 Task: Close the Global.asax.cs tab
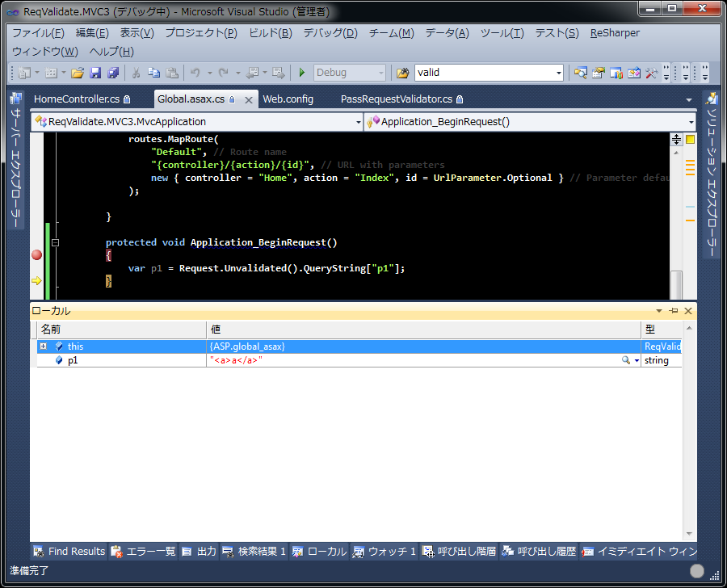[249, 99]
